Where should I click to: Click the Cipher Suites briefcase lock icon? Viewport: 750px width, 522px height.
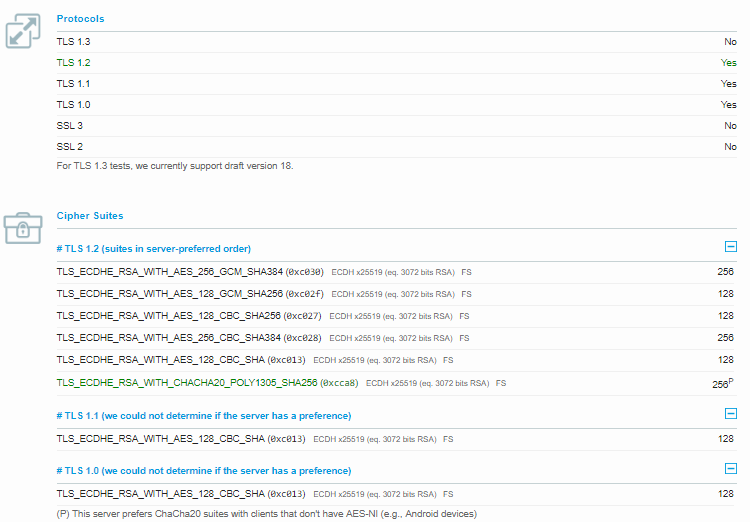click(23, 228)
